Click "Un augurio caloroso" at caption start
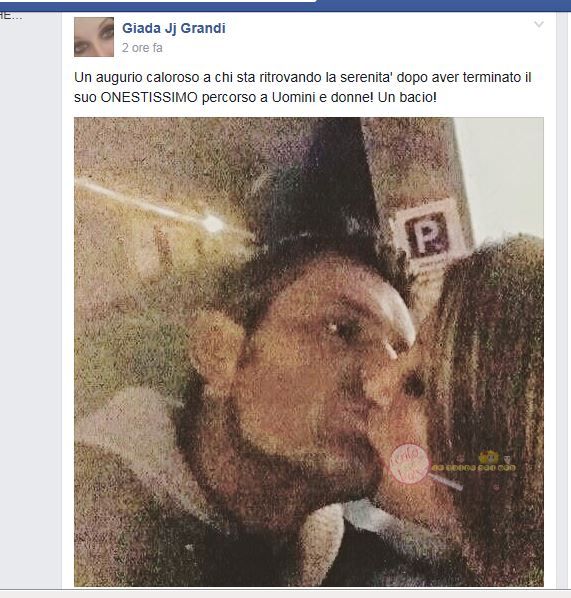This screenshot has height=598, width=571. coord(137,77)
